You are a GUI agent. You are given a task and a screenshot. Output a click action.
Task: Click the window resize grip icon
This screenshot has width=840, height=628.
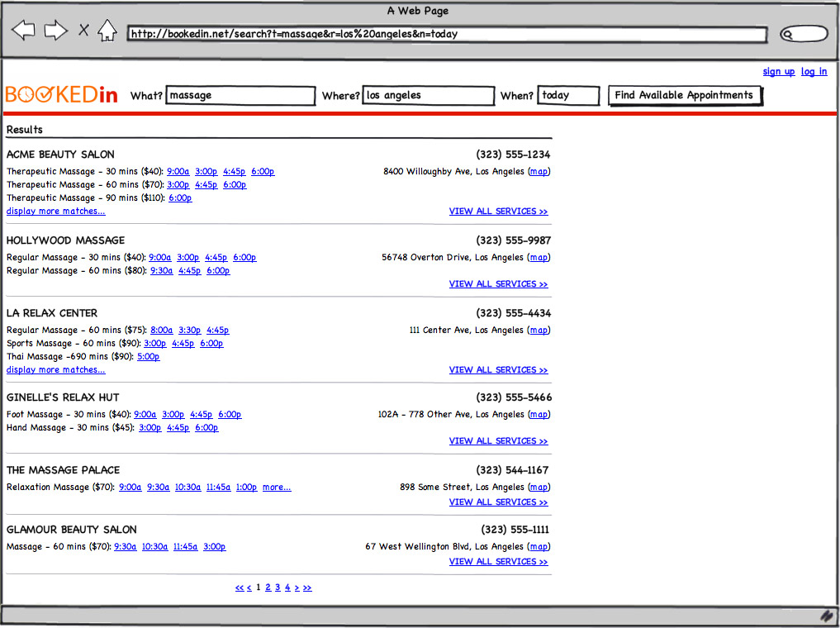(x=827, y=616)
